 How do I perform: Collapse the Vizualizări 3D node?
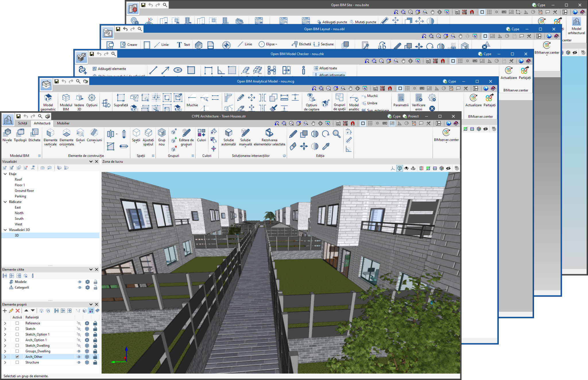coord(5,230)
